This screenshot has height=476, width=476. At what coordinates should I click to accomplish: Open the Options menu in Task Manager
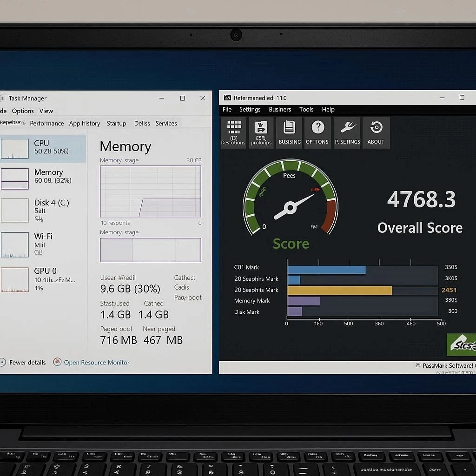tap(23, 111)
